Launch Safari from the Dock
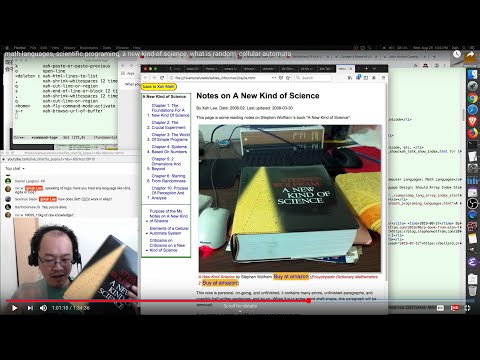Screen dimensions: 480x360 tap(473, 110)
